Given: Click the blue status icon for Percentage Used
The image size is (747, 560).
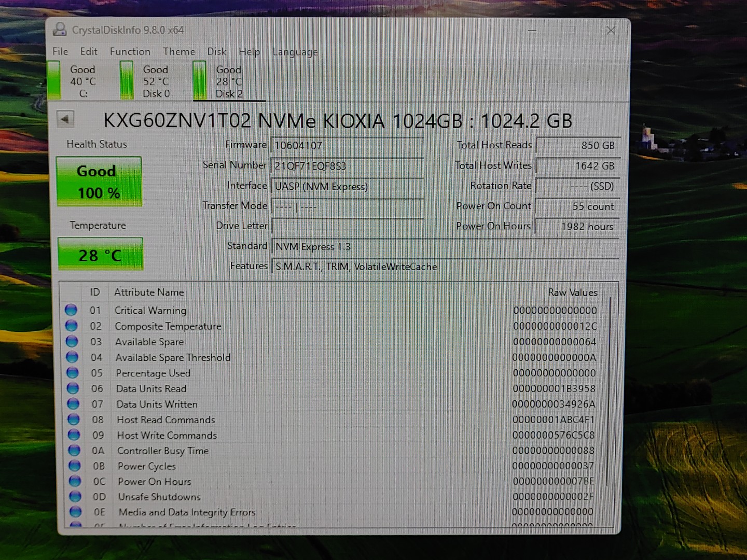Looking at the screenshot, I should point(73,372).
